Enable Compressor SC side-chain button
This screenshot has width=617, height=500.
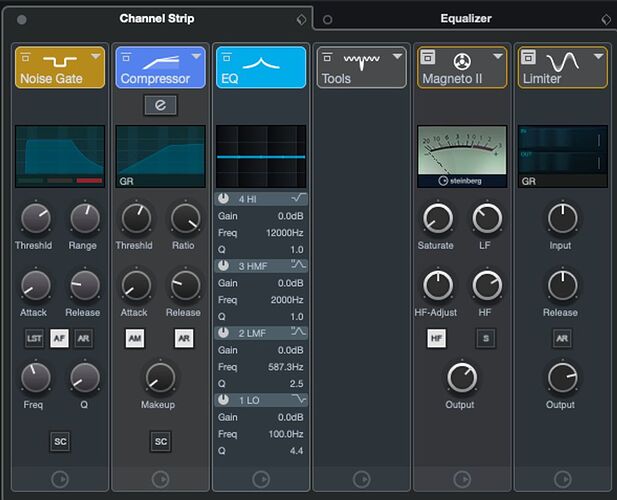161,441
